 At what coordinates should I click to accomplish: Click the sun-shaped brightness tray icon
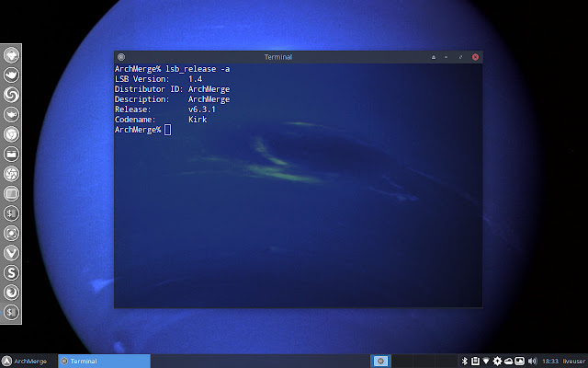(497, 362)
